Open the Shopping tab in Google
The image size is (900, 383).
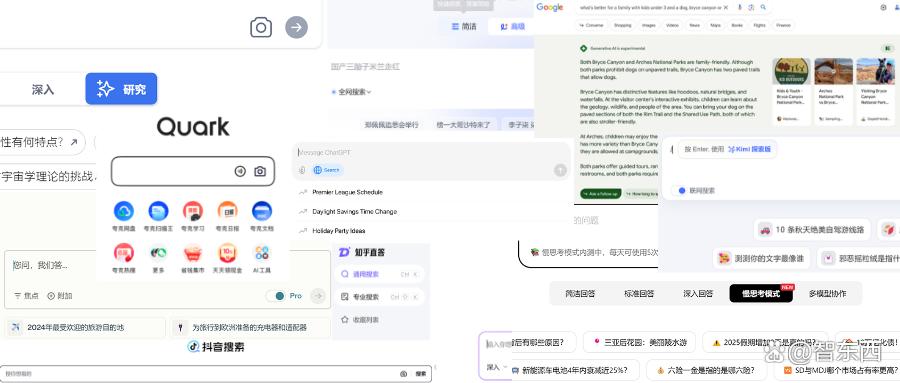point(622,25)
